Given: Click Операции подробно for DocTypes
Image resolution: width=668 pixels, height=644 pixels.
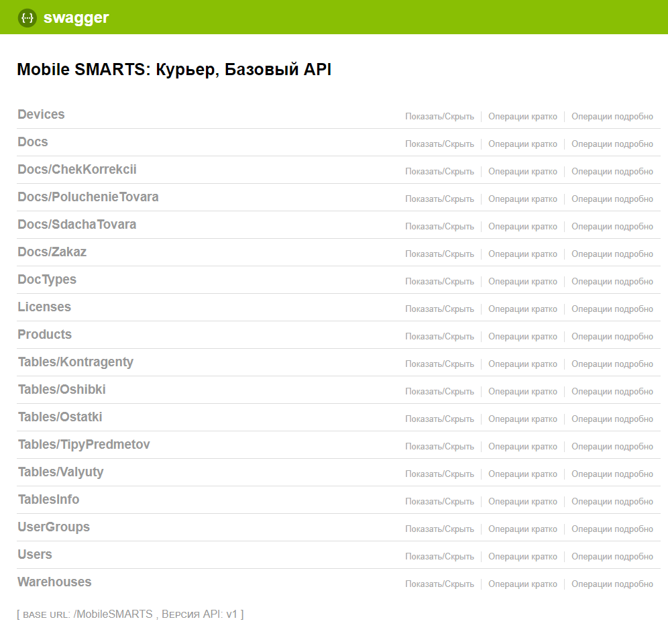Looking at the screenshot, I should click(x=612, y=281).
